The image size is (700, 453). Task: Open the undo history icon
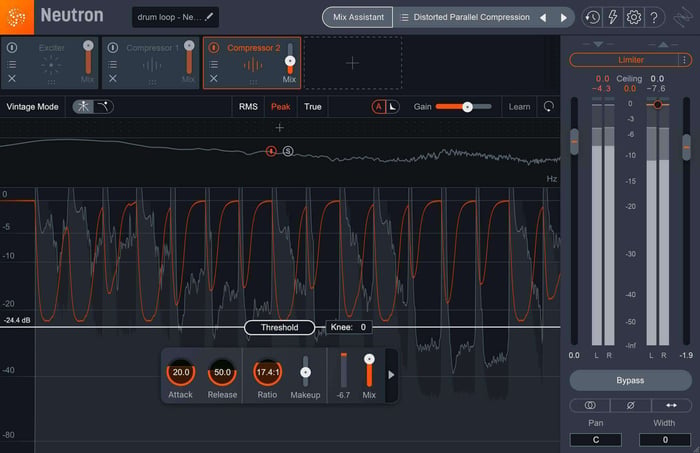pyautogui.click(x=592, y=17)
